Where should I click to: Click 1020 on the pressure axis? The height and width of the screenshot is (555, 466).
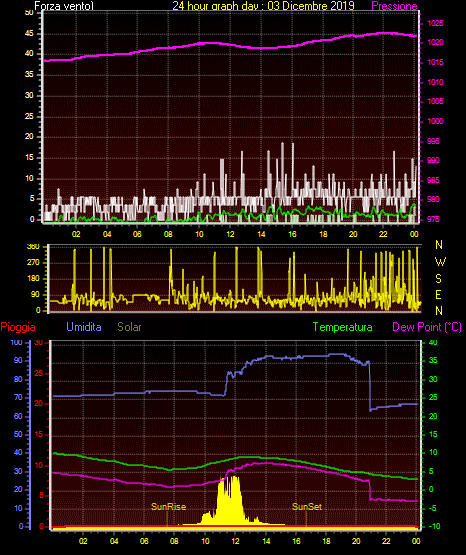[x=435, y=42]
